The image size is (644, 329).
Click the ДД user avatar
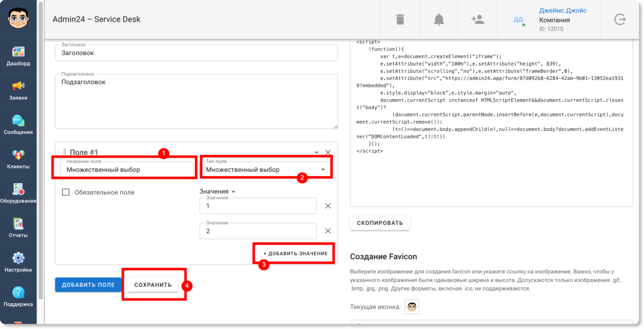[518, 19]
